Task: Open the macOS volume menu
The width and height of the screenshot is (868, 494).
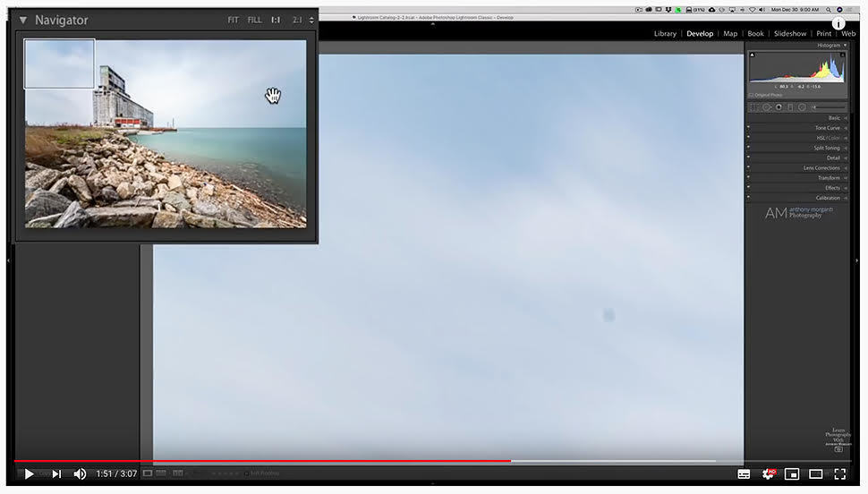Action: (762, 10)
